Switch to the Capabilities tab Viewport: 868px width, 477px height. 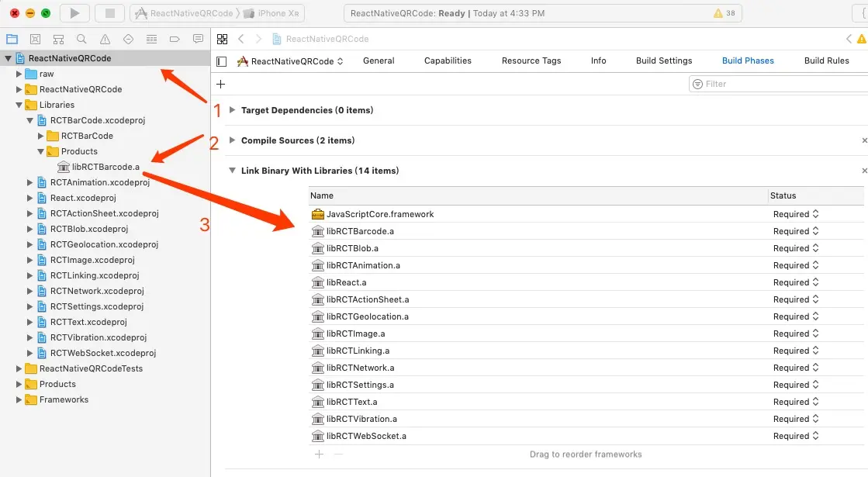pyautogui.click(x=448, y=60)
